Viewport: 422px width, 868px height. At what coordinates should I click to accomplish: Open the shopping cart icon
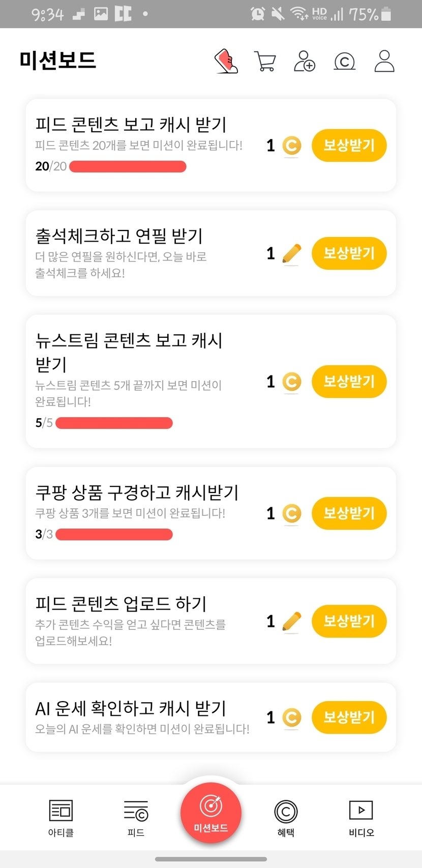(265, 62)
